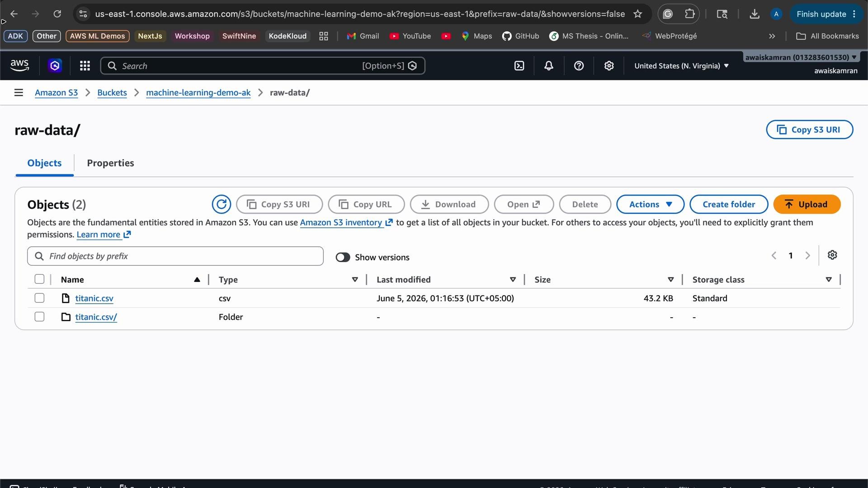This screenshot has height=488, width=868.
Task: Open All Bookmarks folder
Action: click(x=827, y=36)
